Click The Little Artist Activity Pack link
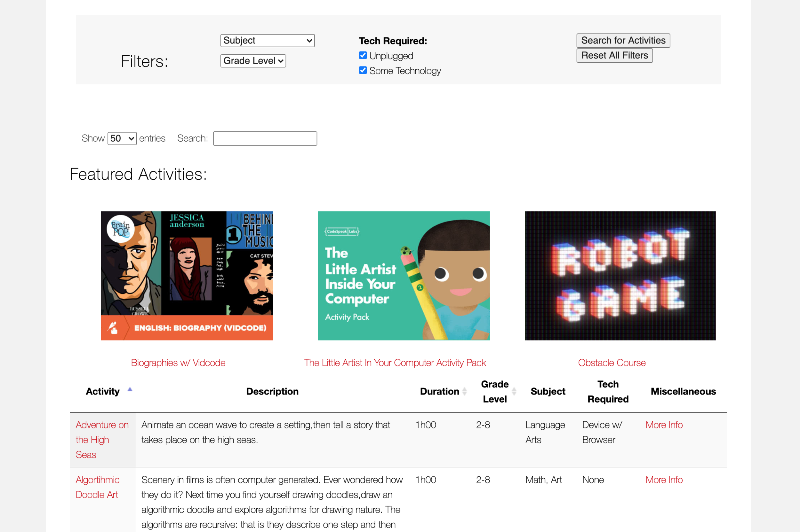Viewport: 800px width, 532px height. tap(395, 363)
